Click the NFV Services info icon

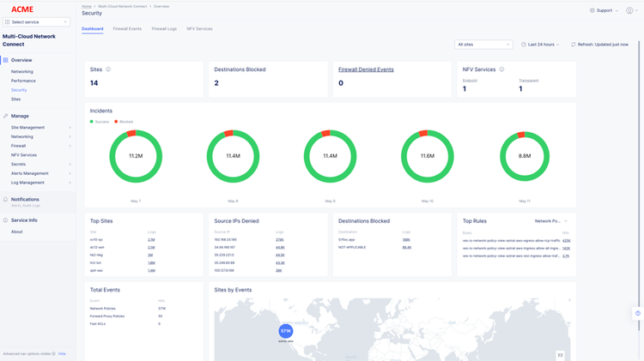[x=501, y=69]
